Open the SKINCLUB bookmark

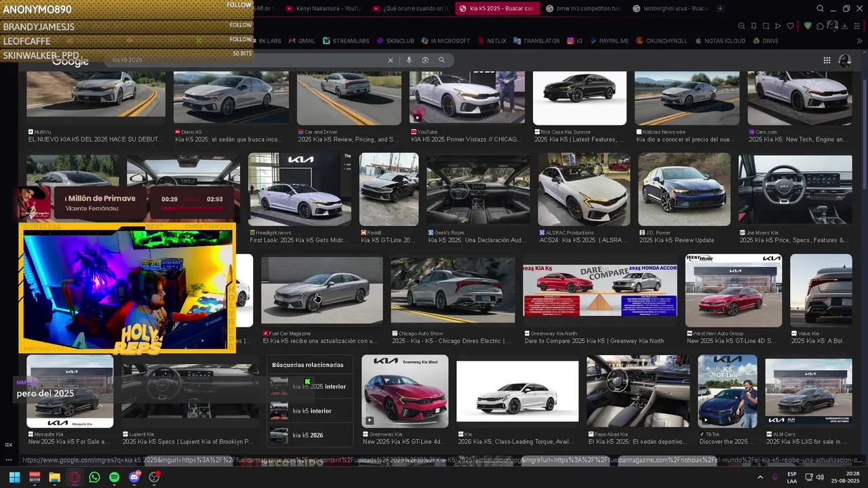[x=395, y=41]
